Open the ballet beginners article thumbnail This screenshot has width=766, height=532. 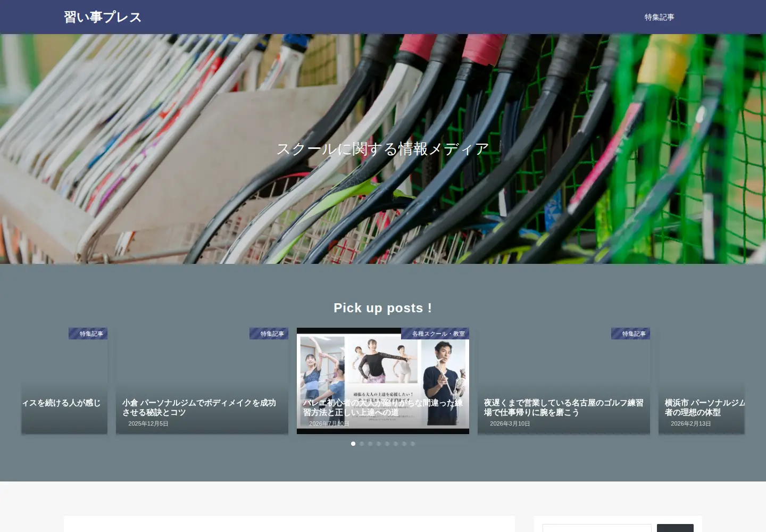[x=383, y=381]
